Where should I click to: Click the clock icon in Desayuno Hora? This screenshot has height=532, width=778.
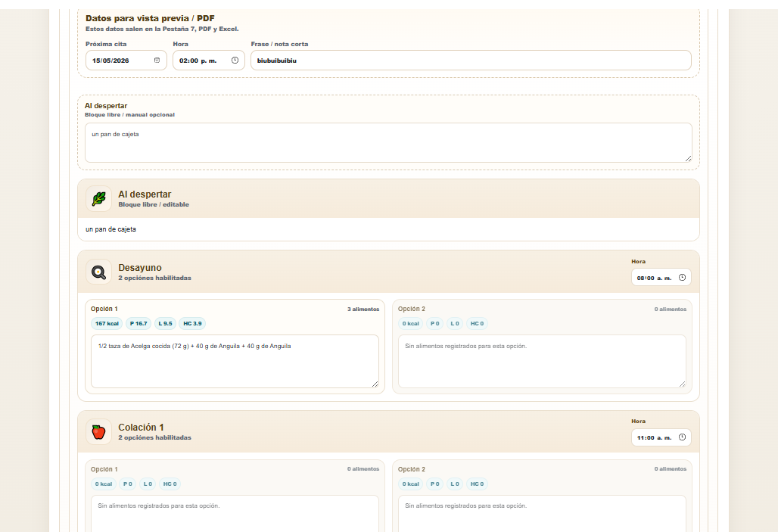click(x=682, y=278)
